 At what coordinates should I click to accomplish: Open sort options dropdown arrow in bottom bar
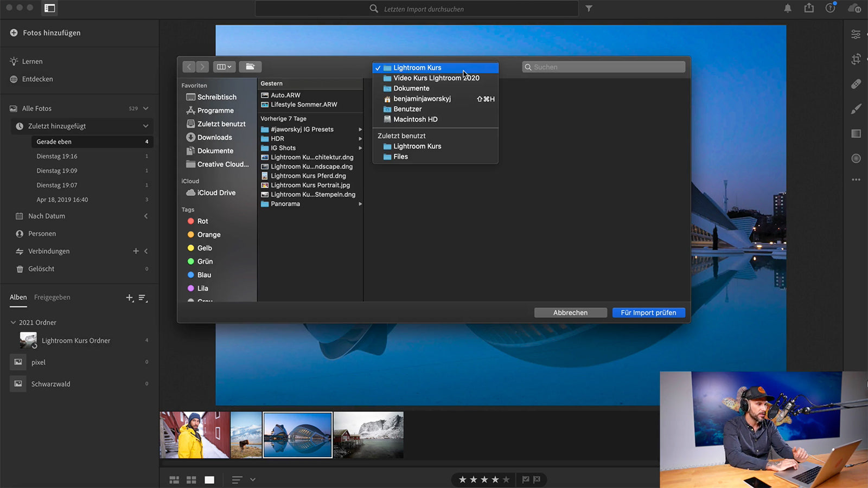tap(252, 480)
